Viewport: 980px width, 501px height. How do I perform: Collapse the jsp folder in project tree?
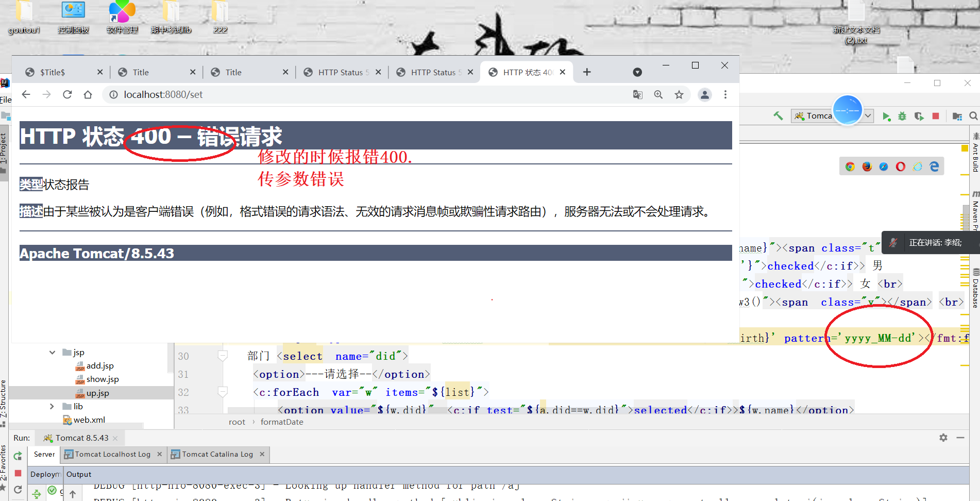point(53,353)
